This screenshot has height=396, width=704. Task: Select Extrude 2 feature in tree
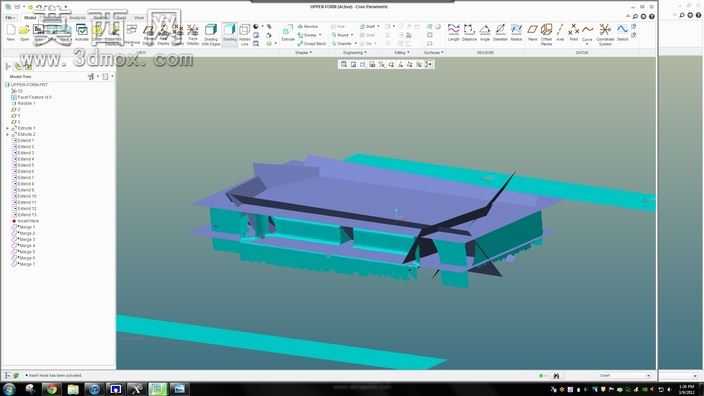tap(26, 135)
